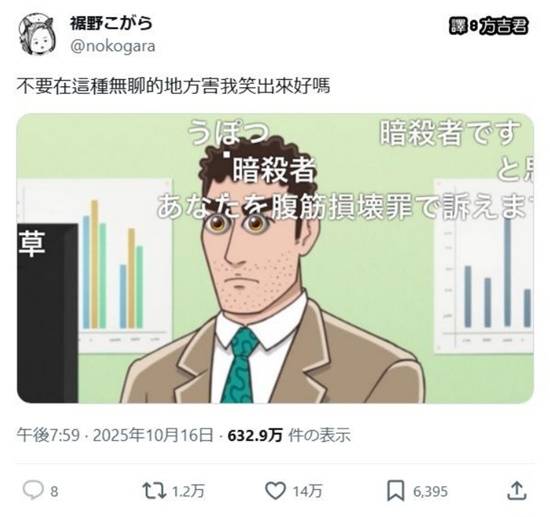Open the reply comment bubble icon
The height and width of the screenshot is (517, 550).
click(33, 490)
